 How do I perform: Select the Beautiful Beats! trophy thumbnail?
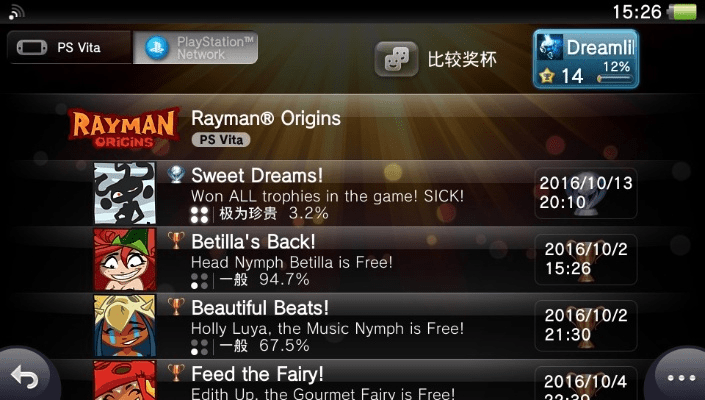(125, 325)
